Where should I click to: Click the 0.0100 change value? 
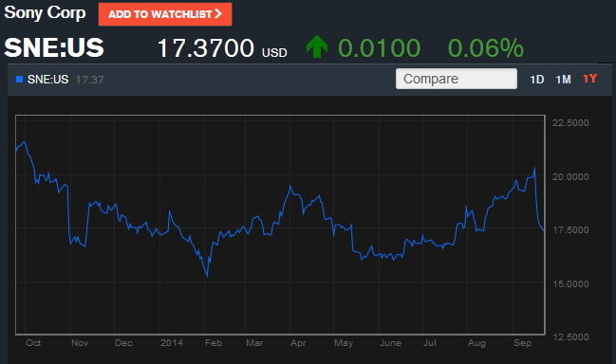[379, 48]
